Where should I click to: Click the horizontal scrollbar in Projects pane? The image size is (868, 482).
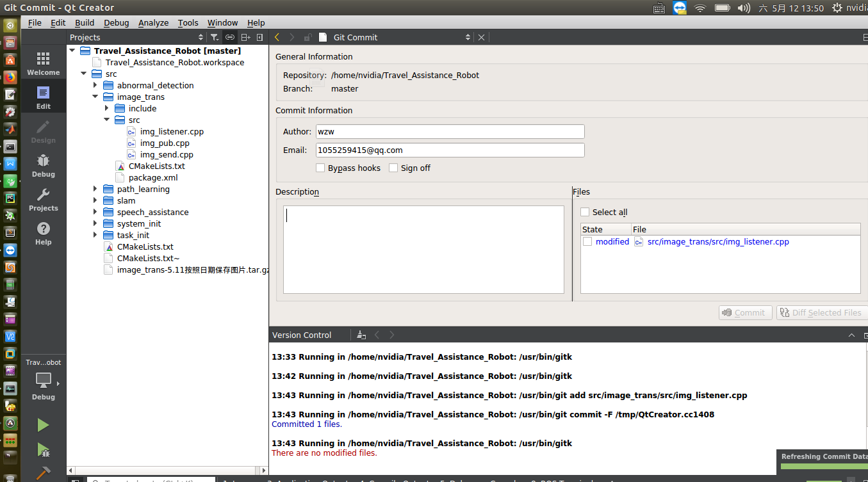coord(167,470)
